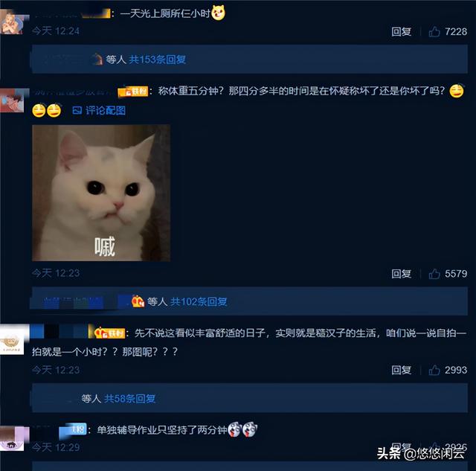476x471 pixels.
Task: Like the comment with 2993 likes
Action: click(434, 370)
